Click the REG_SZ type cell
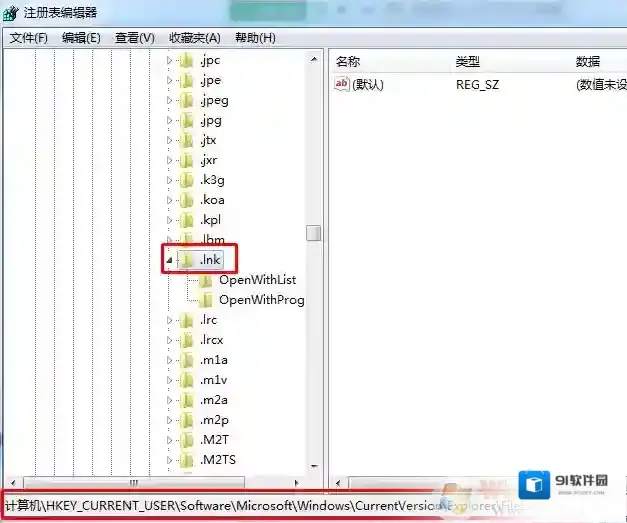The height and width of the screenshot is (523, 627). tap(477, 84)
